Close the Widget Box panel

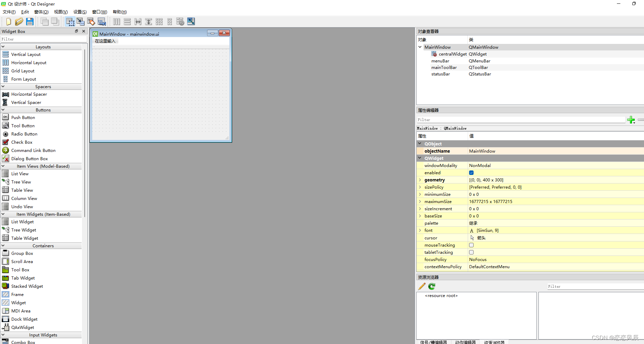[84, 31]
